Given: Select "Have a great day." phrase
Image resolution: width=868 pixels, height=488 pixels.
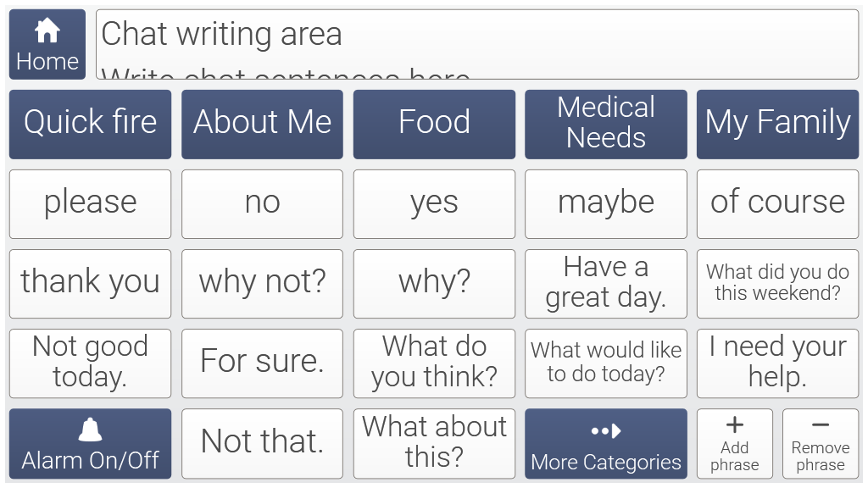Looking at the screenshot, I should (605, 283).
